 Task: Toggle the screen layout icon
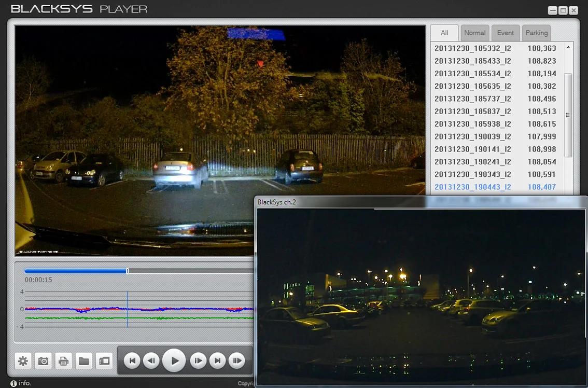click(x=104, y=361)
